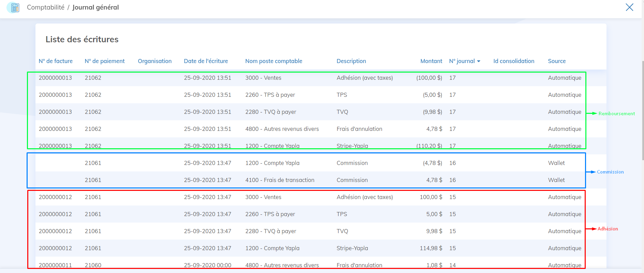Click 1200 - Compte Yapla with (4,78 $)

(272, 163)
